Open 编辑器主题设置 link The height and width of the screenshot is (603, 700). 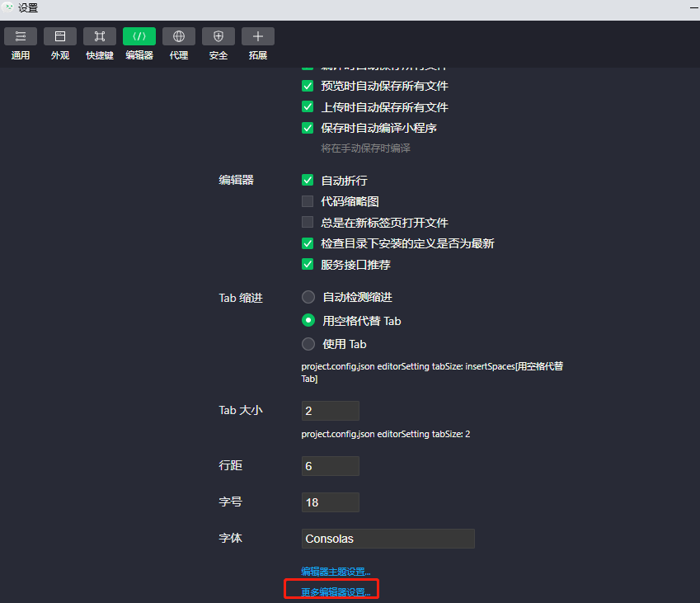click(336, 572)
